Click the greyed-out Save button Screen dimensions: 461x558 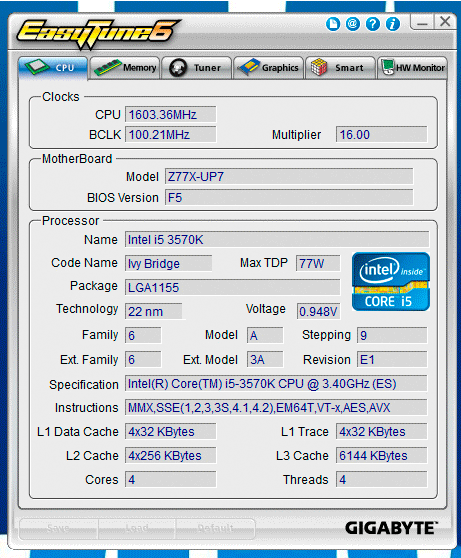(x=58, y=528)
